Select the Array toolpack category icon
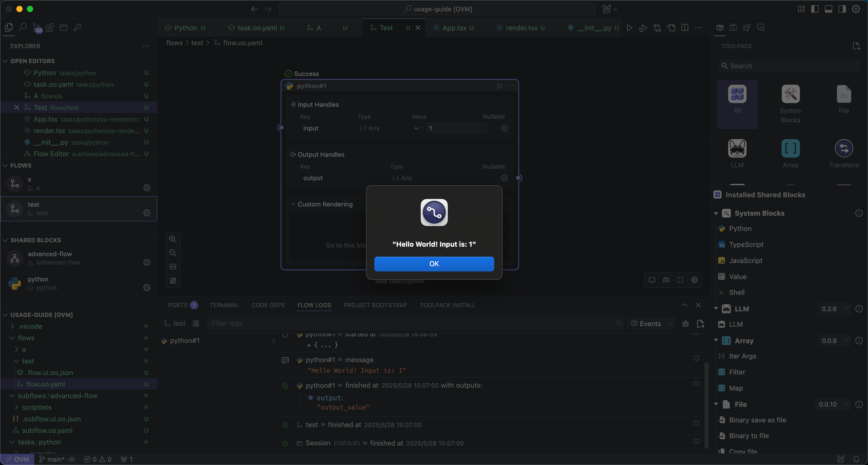 click(x=790, y=148)
